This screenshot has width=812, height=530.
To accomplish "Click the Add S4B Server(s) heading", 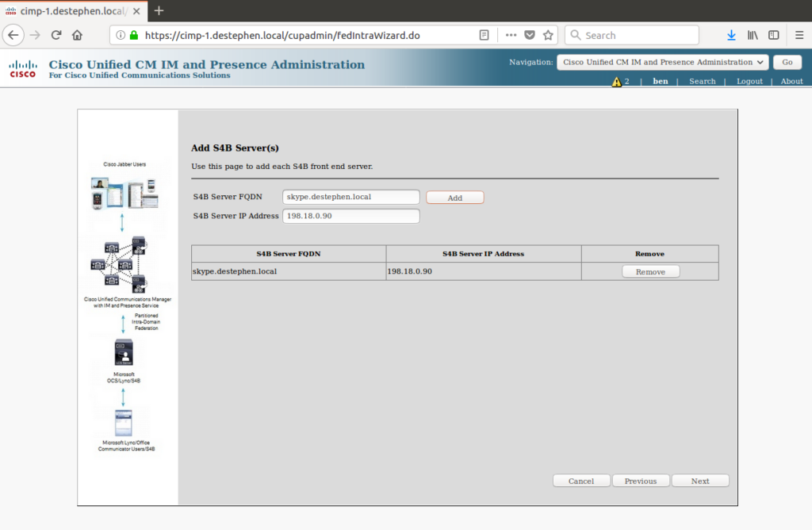I will tap(235, 148).
